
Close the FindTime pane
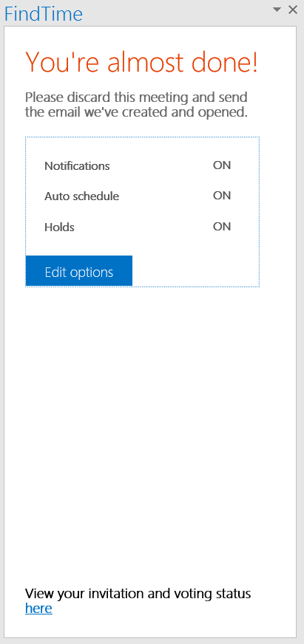[292, 10]
